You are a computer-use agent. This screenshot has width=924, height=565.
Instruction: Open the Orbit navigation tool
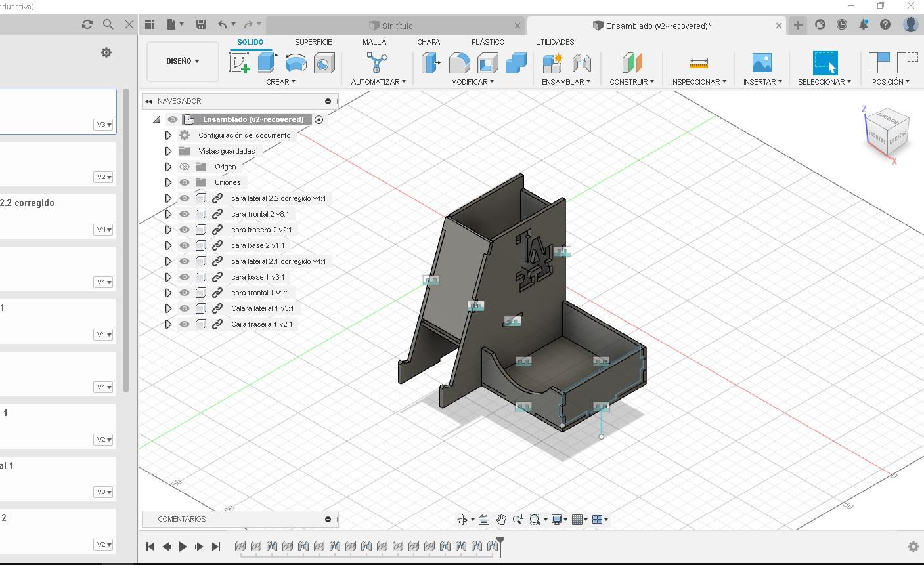tap(462, 520)
